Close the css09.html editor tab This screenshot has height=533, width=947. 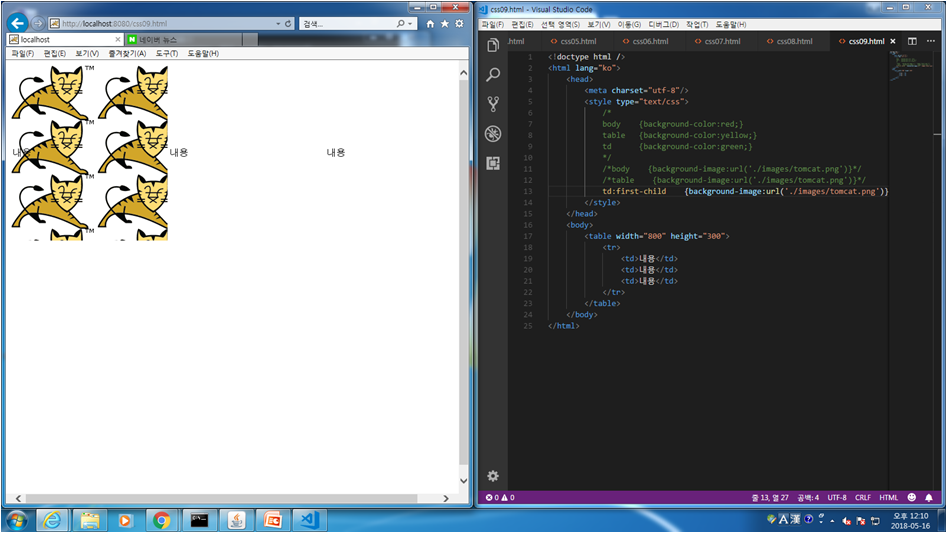pyautogui.click(x=893, y=41)
